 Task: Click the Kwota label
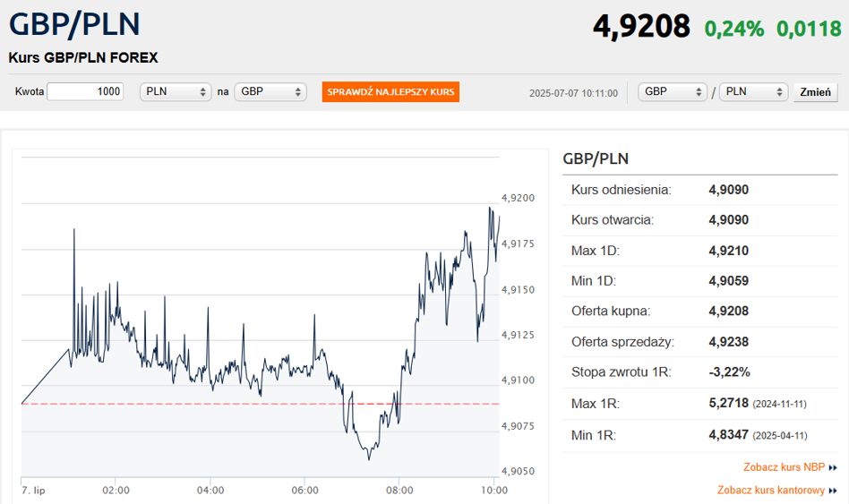point(30,91)
